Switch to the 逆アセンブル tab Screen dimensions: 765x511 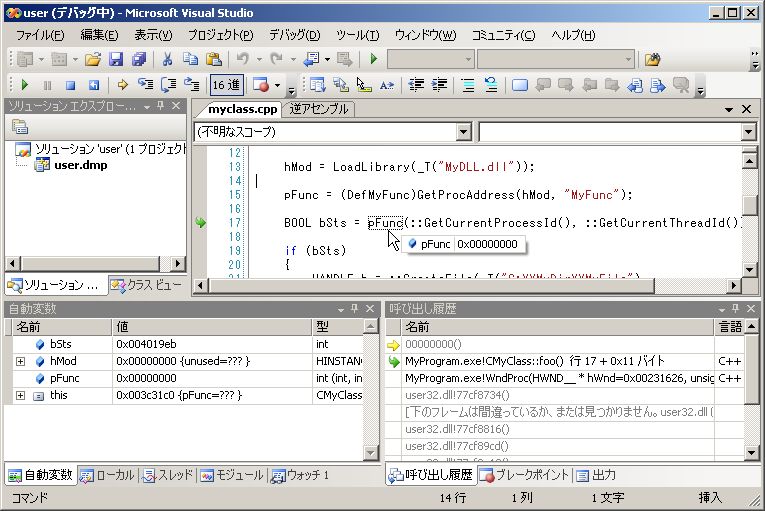tap(319, 109)
